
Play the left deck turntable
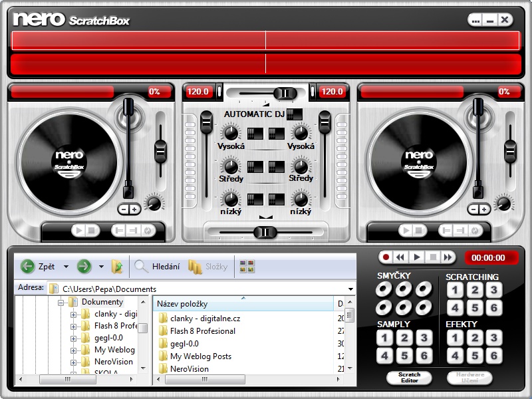(x=79, y=231)
